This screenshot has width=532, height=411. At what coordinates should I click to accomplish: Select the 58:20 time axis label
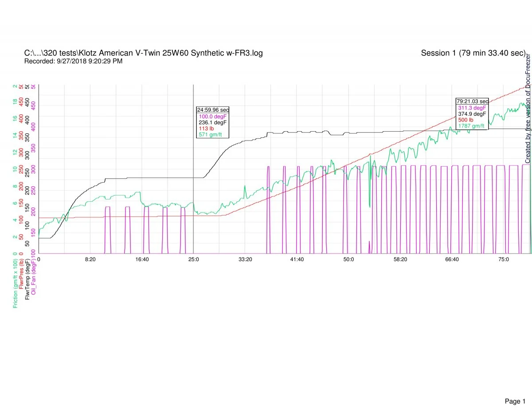pos(400,259)
